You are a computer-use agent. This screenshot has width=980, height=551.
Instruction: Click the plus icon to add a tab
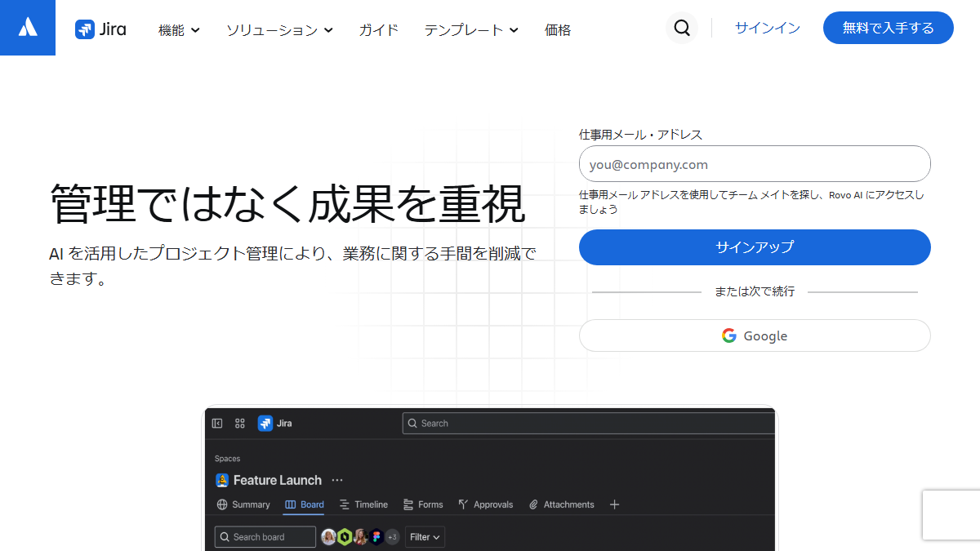[615, 504]
